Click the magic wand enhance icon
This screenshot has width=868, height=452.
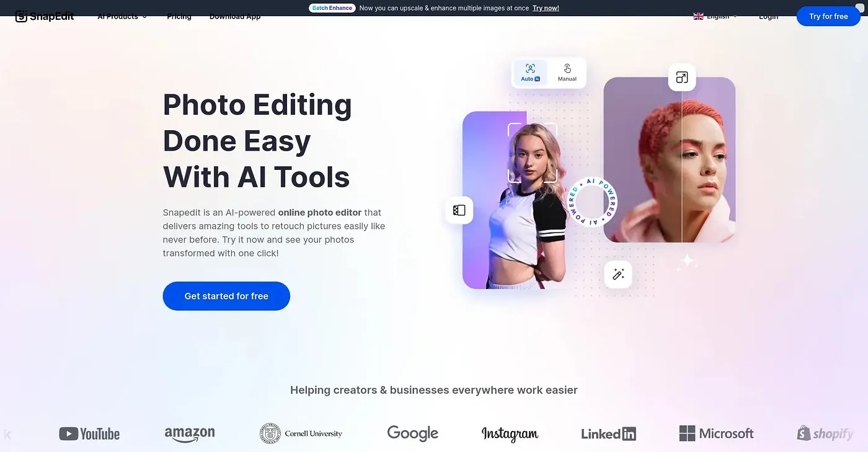click(x=618, y=274)
